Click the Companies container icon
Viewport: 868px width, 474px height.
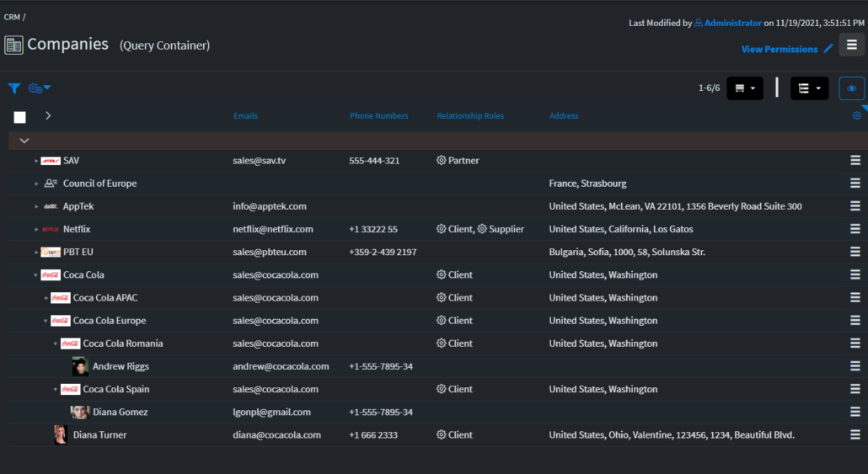[13, 45]
